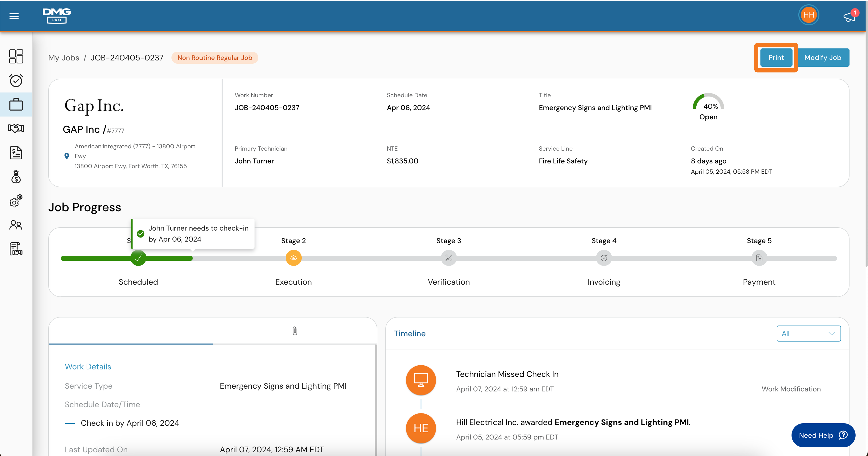868x456 pixels.
Task: Click the NTE amount $1,835.00
Action: click(402, 161)
